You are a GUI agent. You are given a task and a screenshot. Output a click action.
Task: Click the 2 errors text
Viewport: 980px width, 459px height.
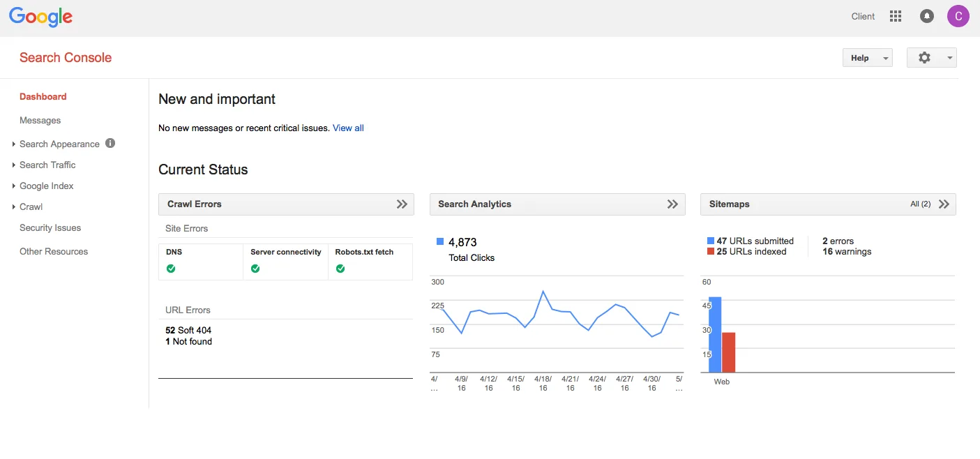(x=838, y=241)
